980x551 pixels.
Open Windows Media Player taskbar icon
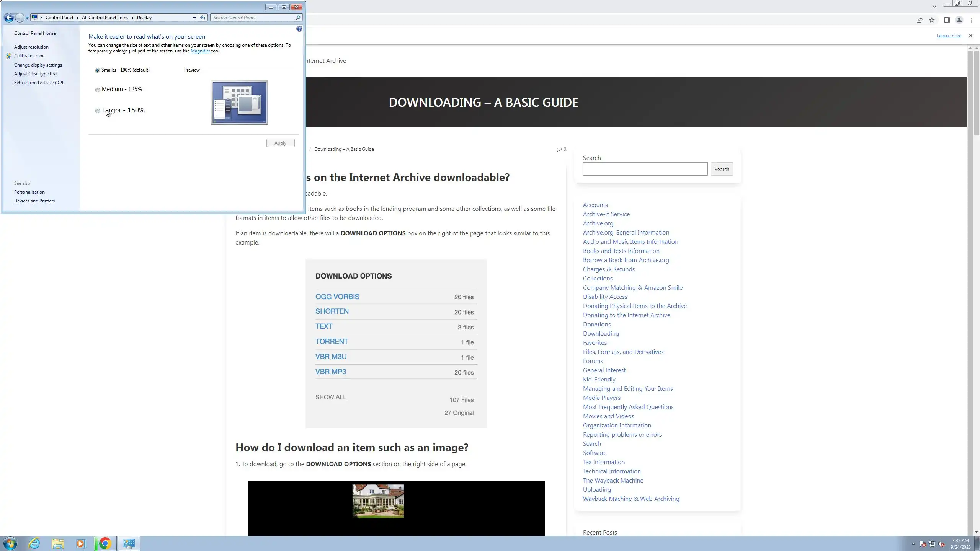tap(81, 543)
